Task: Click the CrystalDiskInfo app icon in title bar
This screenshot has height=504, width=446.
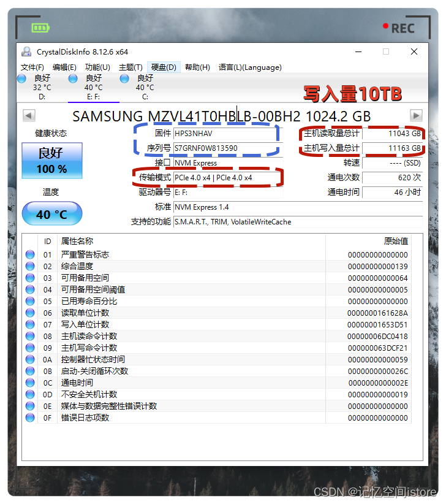Action: coord(26,52)
